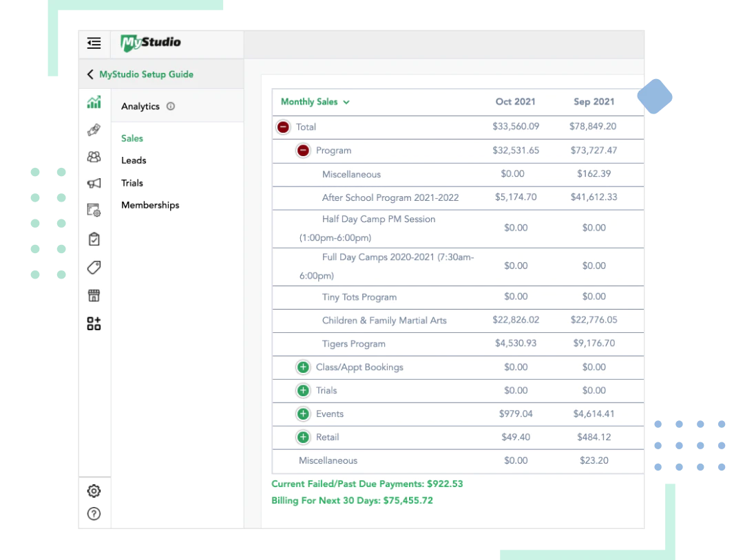Select Memberships in the Analytics menu

click(x=150, y=205)
